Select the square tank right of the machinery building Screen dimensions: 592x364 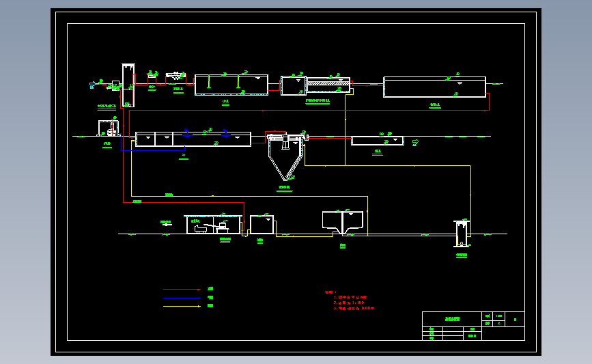[262, 225]
